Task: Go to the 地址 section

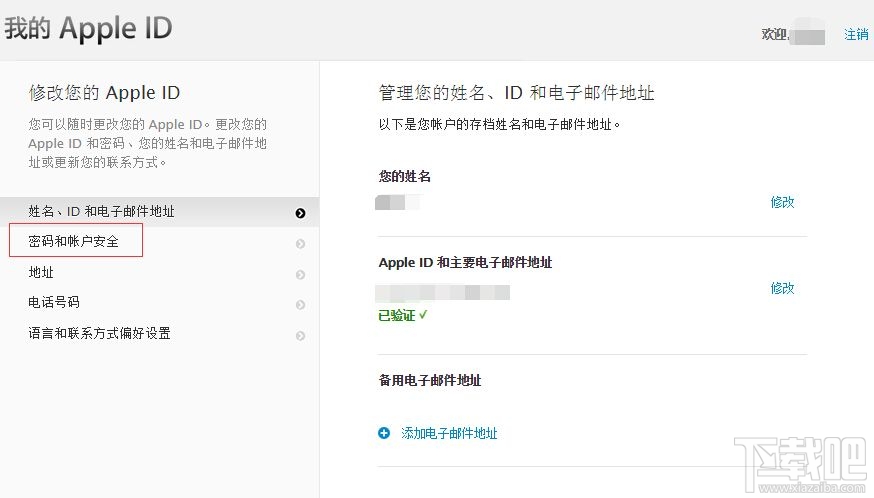Action: [41, 273]
